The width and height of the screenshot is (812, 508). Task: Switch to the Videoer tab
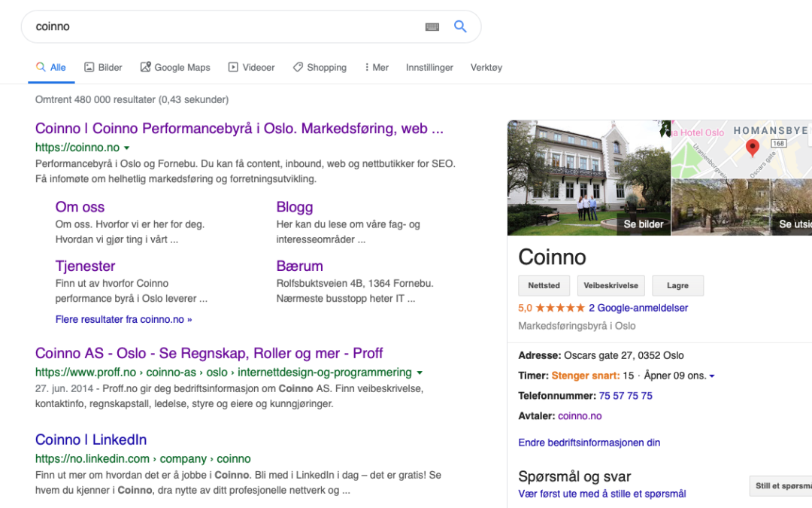point(252,68)
